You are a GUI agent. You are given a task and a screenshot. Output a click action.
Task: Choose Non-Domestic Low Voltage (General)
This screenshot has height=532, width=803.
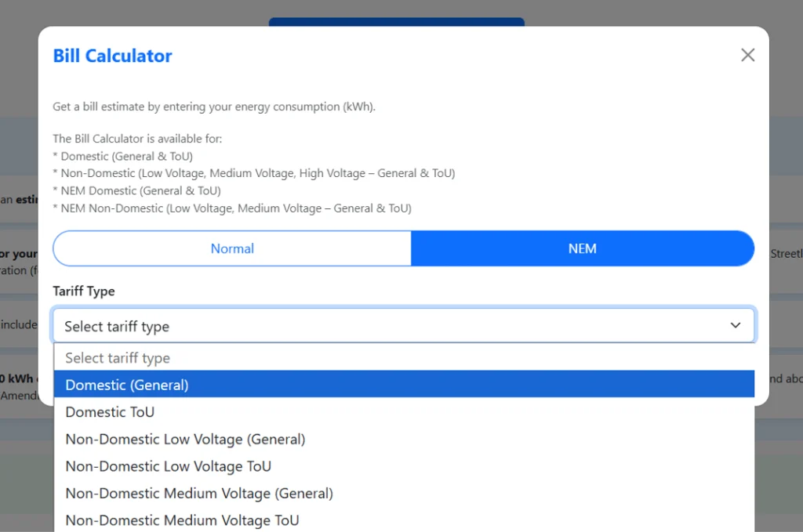[185, 439]
